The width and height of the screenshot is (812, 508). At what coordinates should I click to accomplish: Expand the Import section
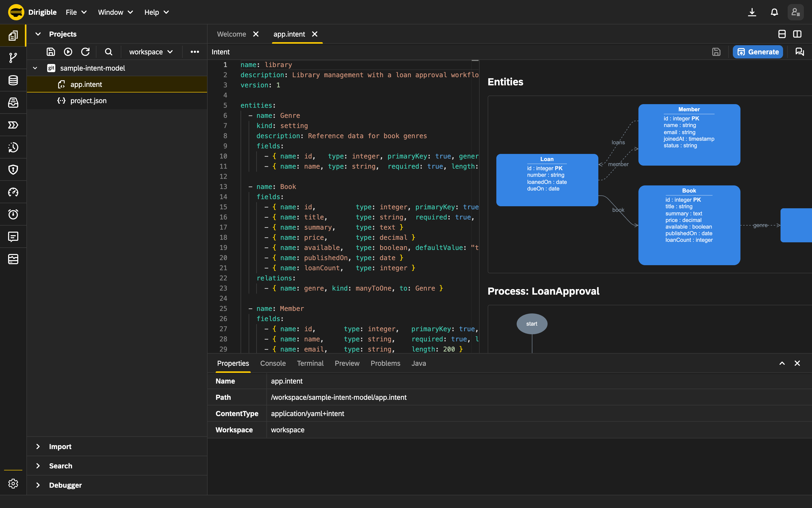[38, 447]
